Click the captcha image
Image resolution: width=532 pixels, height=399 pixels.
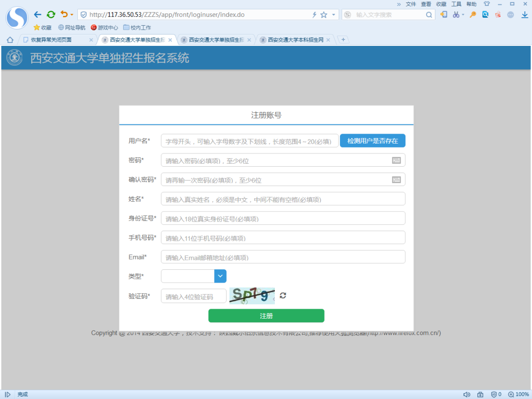[x=252, y=296]
